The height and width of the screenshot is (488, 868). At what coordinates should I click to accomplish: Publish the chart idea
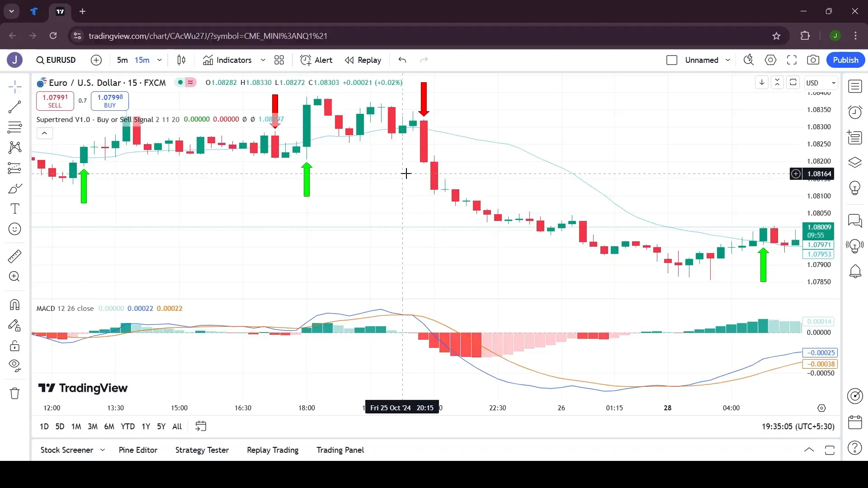coord(845,60)
